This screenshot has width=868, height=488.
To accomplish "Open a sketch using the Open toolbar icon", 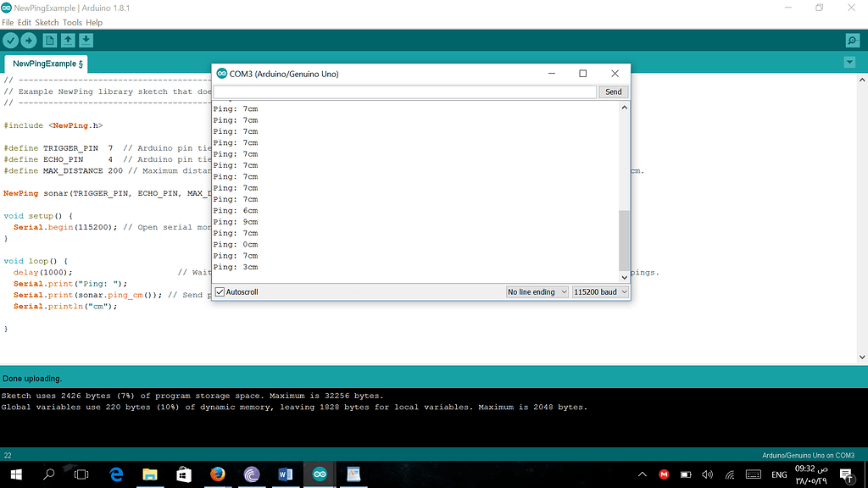I will coord(67,39).
